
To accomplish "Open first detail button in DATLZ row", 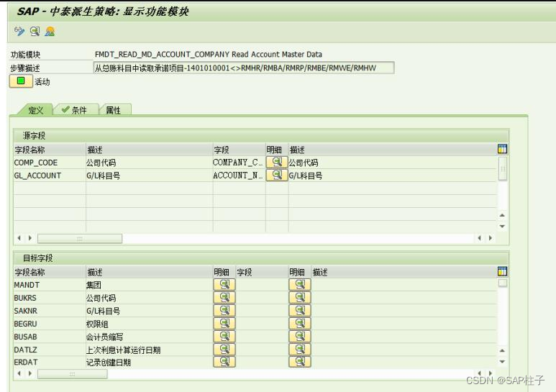I will coord(224,349).
